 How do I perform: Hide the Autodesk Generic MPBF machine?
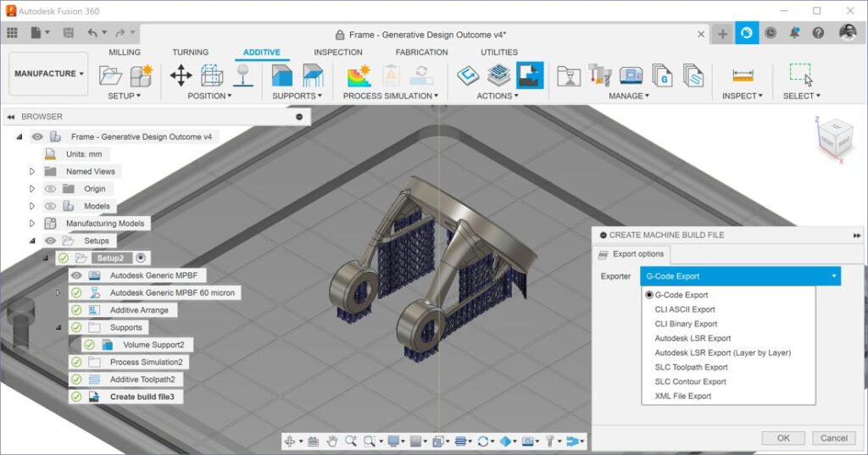click(x=76, y=275)
